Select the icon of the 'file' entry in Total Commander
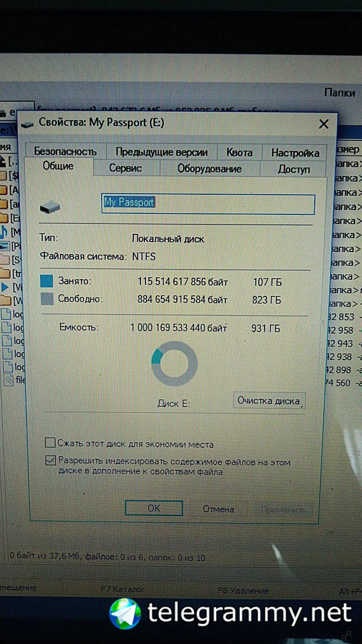The height and width of the screenshot is (644, 362). point(8,380)
